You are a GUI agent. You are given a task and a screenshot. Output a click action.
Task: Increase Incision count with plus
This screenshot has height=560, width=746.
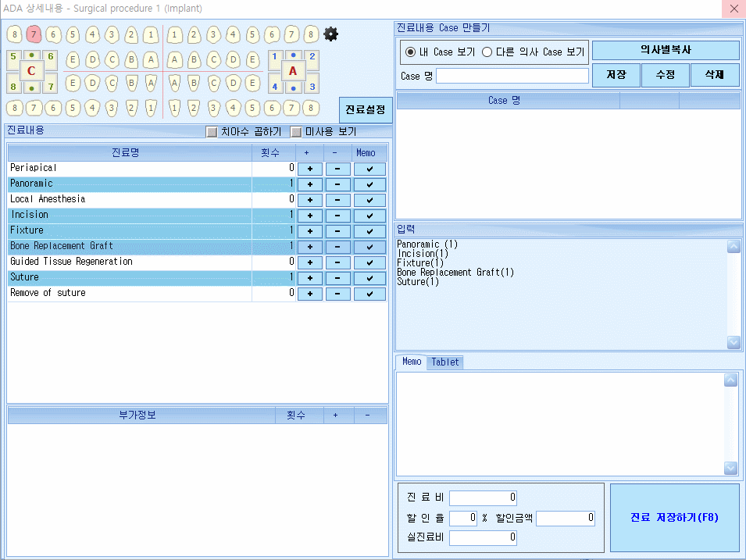click(x=309, y=216)
